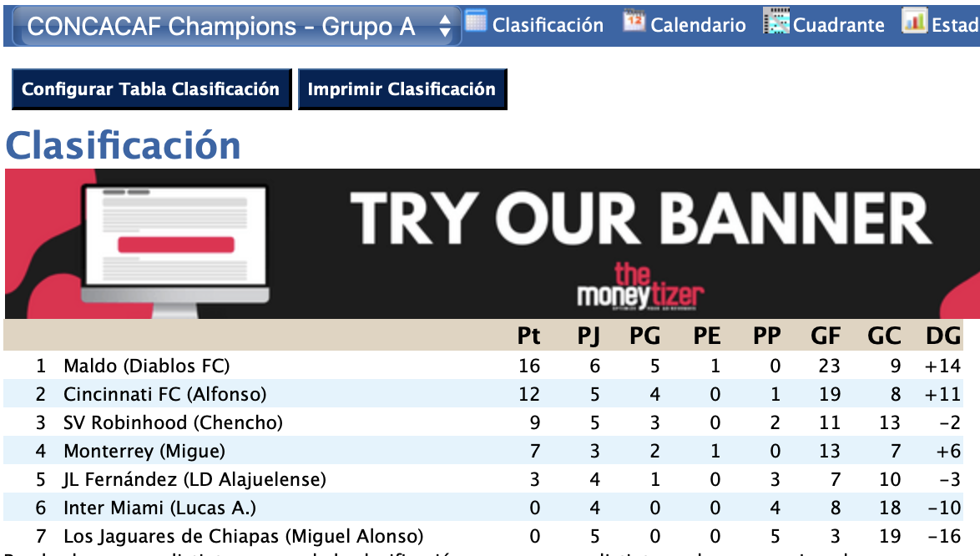Screen dimensions: 980x556
Task: Open SV Robinhood (Chencho) team row
Action: coord(173,422)
